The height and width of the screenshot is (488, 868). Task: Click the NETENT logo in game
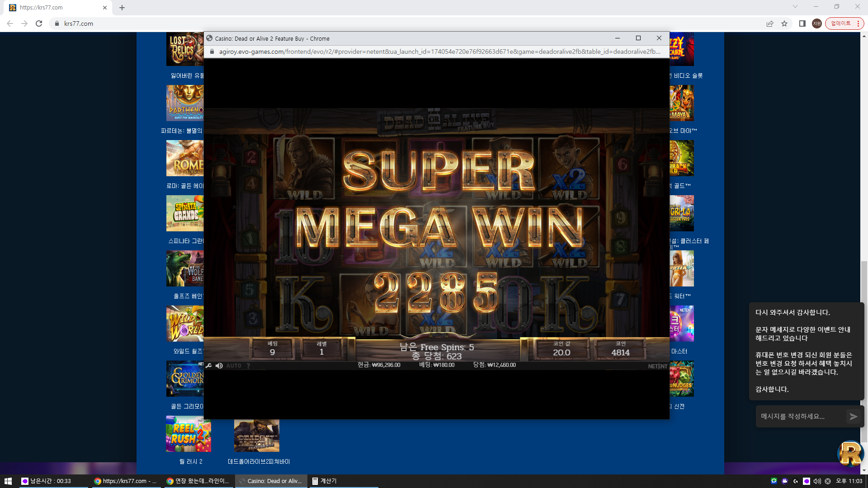point(657,366)
